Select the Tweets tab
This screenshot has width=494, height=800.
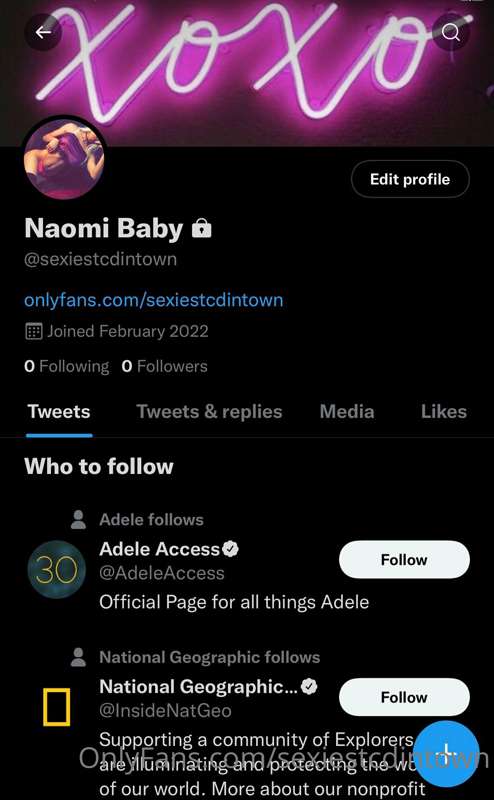point(59,412)
